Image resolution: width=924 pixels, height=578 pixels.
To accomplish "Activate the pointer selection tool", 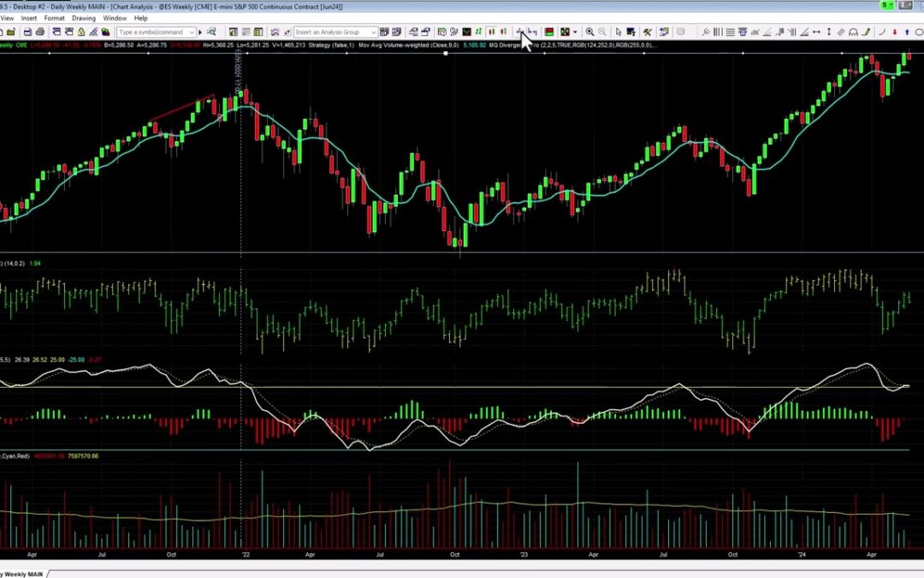I will pyautogui.click(x=618, y=32).
